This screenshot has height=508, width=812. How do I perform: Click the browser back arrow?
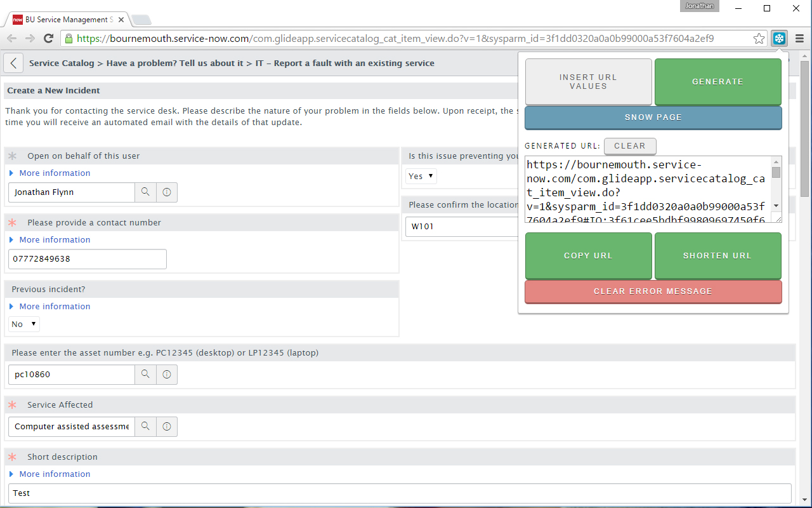coord(11,39)
